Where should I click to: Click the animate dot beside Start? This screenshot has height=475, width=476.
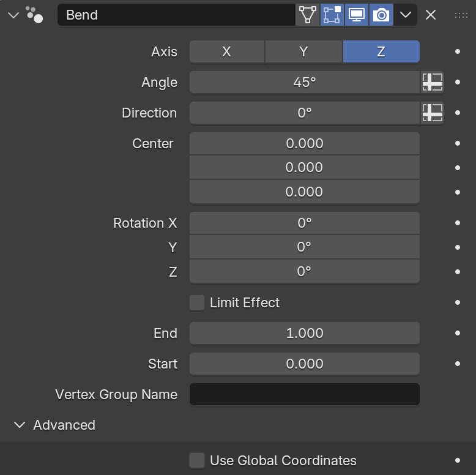coord(458,364)
